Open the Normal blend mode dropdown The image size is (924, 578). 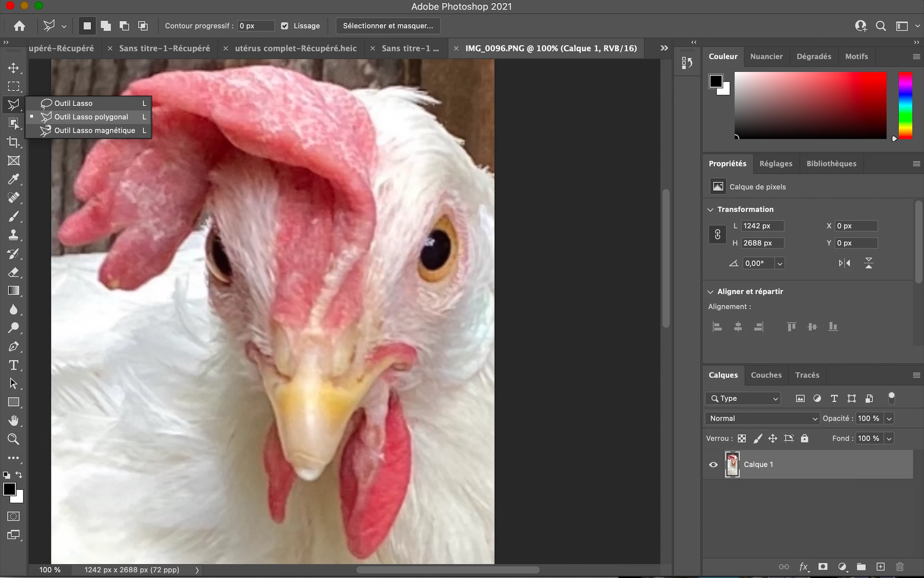762,418
